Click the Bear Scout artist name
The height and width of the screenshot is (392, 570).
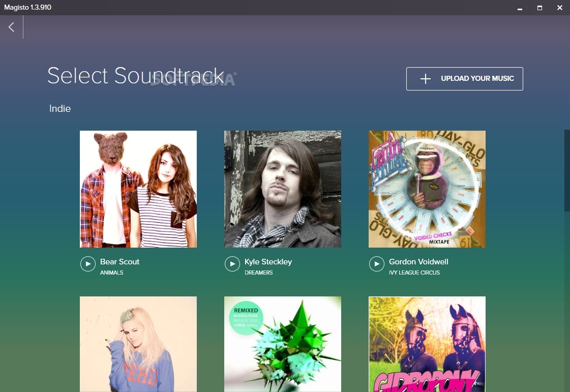point(119,262)
